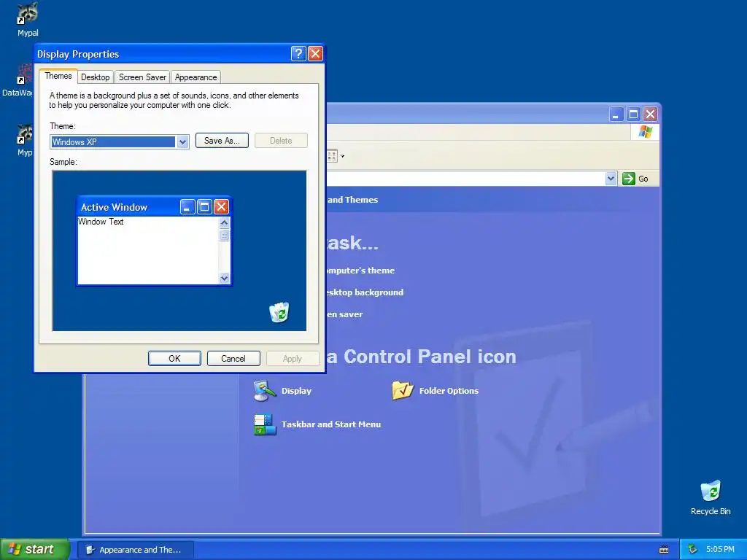Viewport: 747px width, 560px height.
Task: Click the computer's theme task link
Action: coord(360,271)
